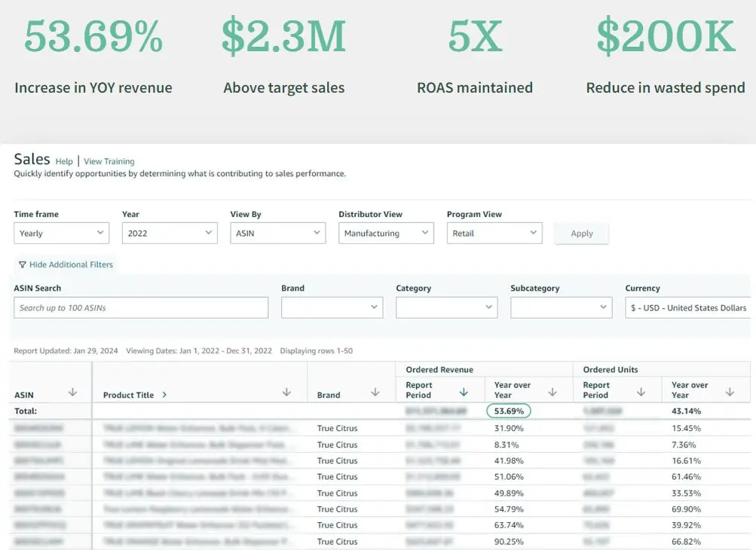Sort Ordered Units Year over Year arrow
The width and height of the screenshot is (756, 550).
[x=730, y=392]
